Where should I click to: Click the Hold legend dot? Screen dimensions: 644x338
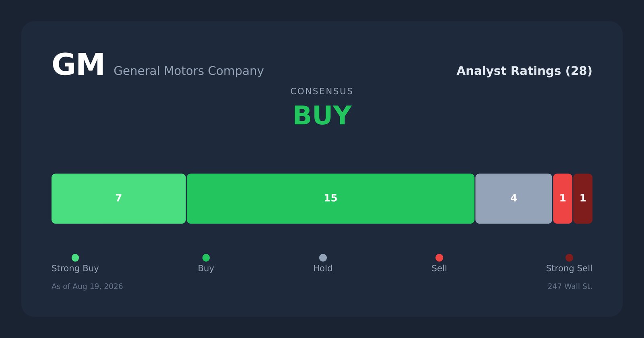coord(323,258)
